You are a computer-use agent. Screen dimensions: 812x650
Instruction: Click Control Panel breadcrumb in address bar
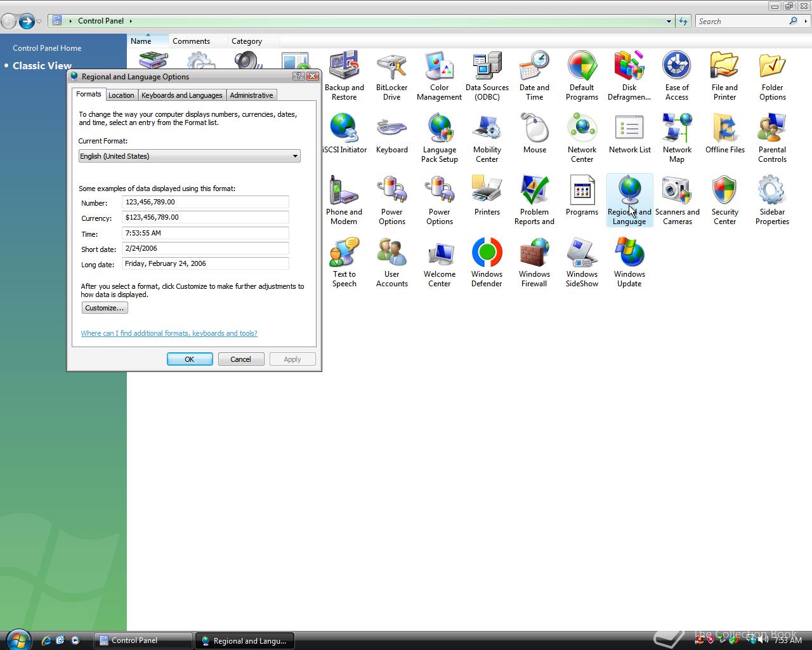(x=101, y=21)
